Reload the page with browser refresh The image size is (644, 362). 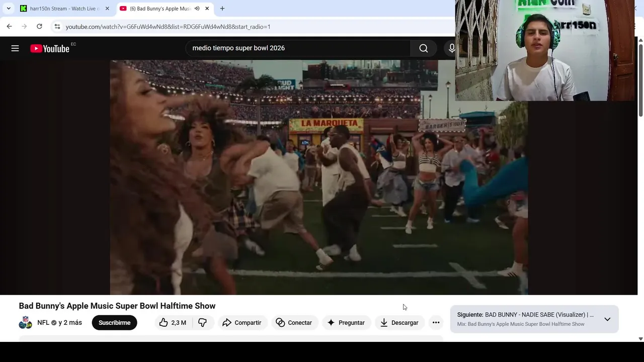[x=39, y=27]
